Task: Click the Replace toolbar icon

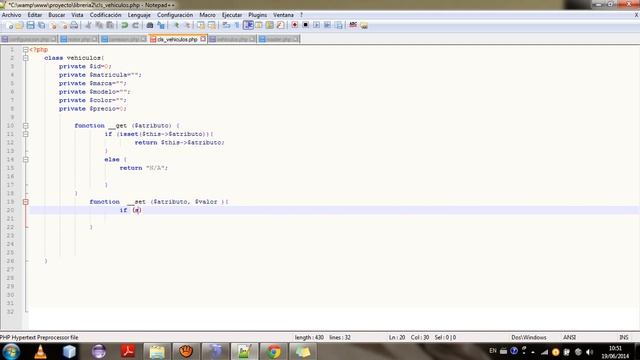Action: tap(161, 25)
